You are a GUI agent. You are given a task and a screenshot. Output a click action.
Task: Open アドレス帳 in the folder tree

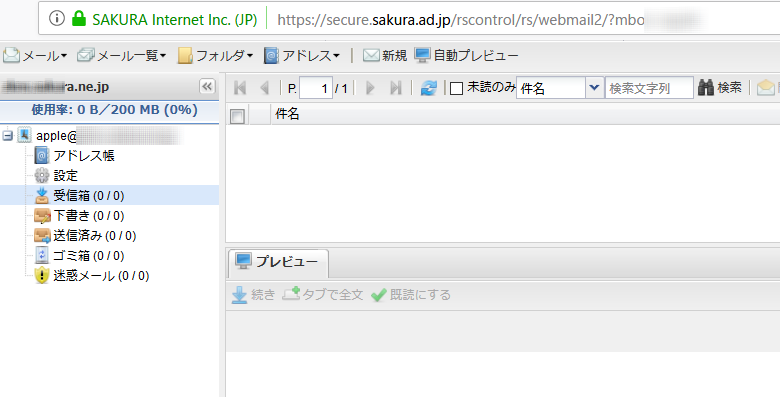tap(75, 156)
